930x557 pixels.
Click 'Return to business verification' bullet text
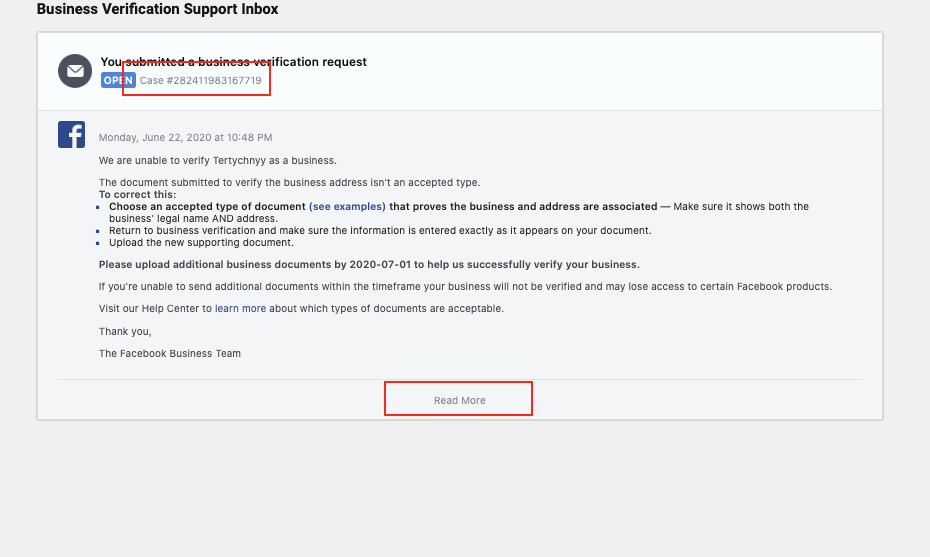380,231
